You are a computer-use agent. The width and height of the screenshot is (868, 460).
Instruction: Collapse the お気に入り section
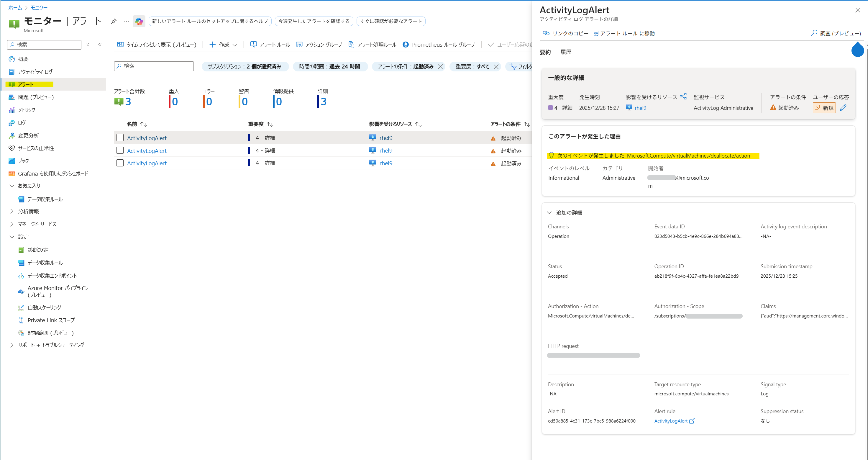(12, 186)
